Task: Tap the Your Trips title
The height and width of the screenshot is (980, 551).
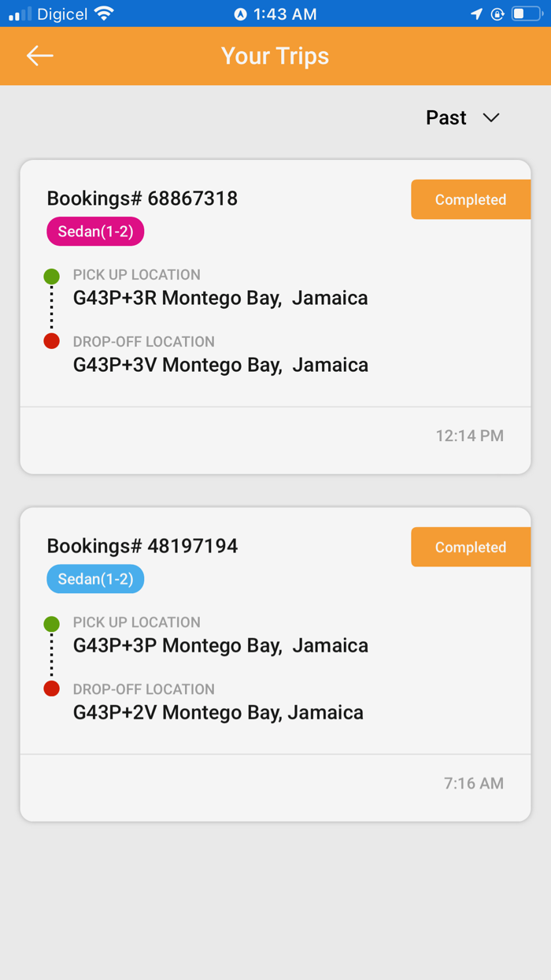Action: (275, 55)
